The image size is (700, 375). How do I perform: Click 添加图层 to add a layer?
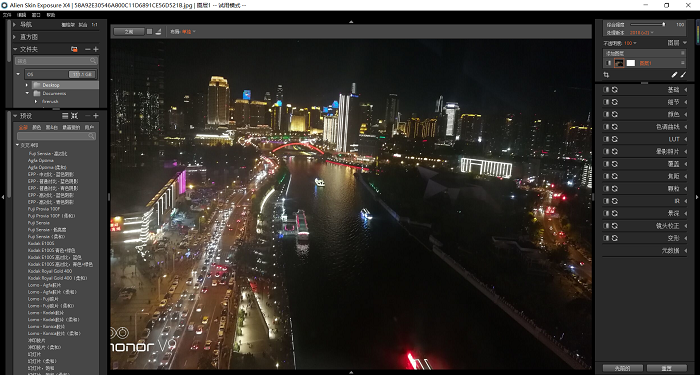click(x=614, y=53)
